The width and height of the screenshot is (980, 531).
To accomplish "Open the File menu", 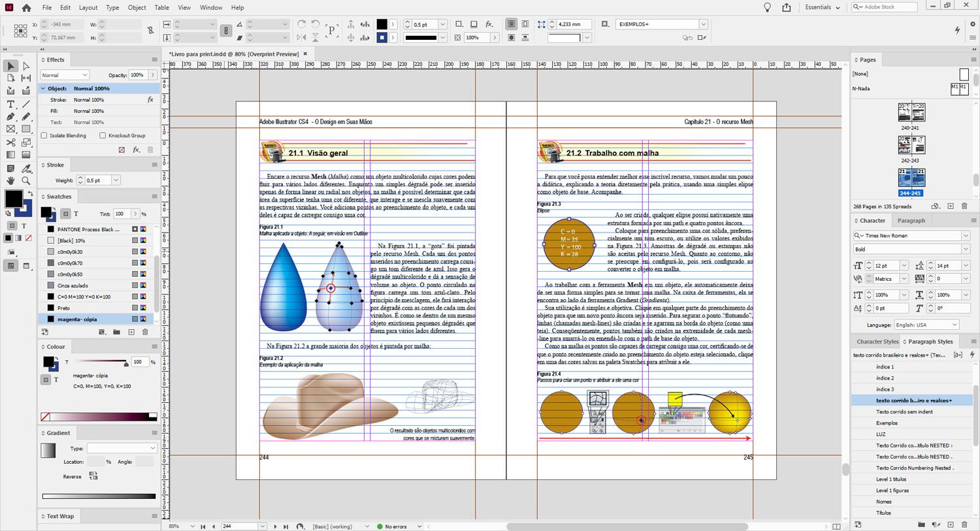I will 47,8.
